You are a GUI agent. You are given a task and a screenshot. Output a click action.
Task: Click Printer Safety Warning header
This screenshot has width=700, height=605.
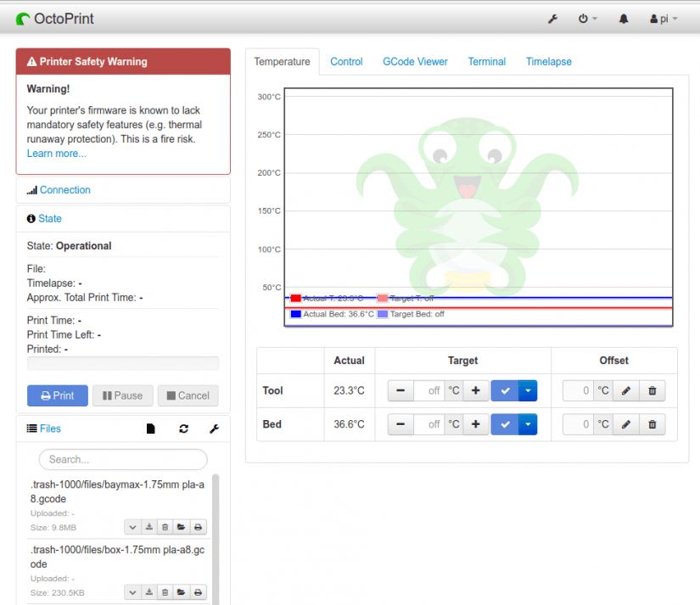point(123,62)
